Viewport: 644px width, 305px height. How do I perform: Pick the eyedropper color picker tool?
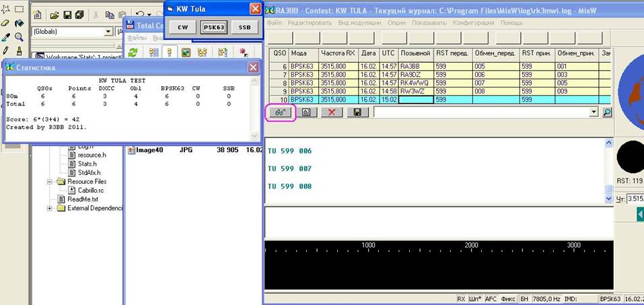pos(5,37)
